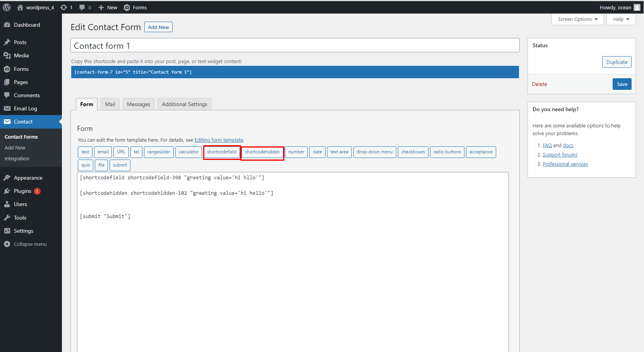Open the comments bubble in admin bar

(x=82, y=7)
